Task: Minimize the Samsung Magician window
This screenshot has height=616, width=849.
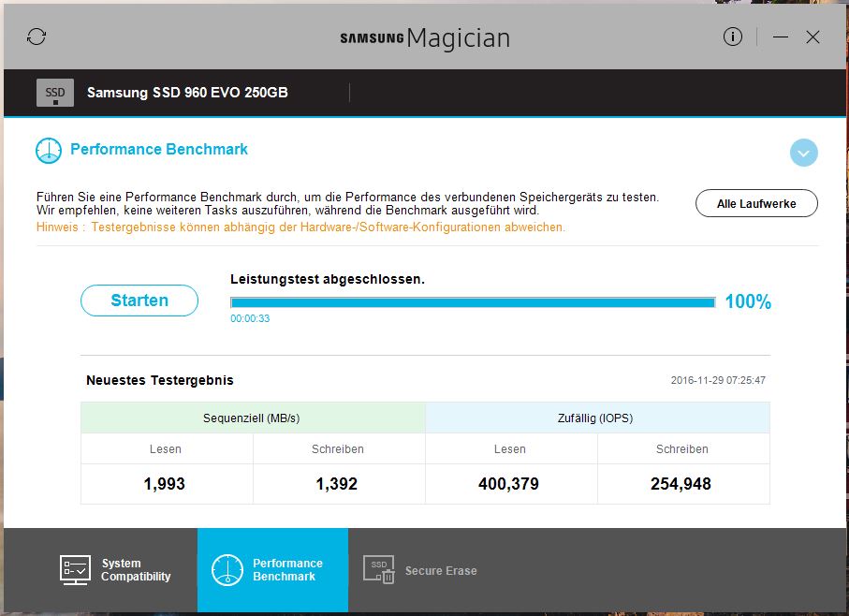Action: tap(781, 37)
